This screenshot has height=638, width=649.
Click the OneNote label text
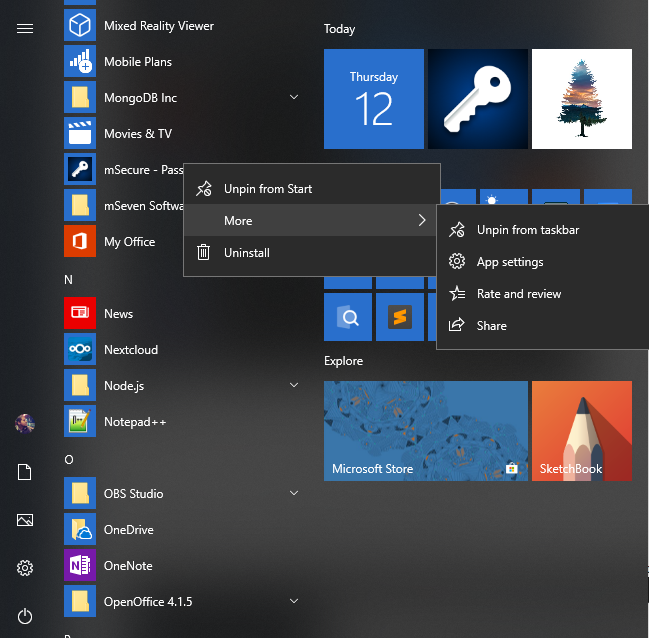(x=128, y=566)
